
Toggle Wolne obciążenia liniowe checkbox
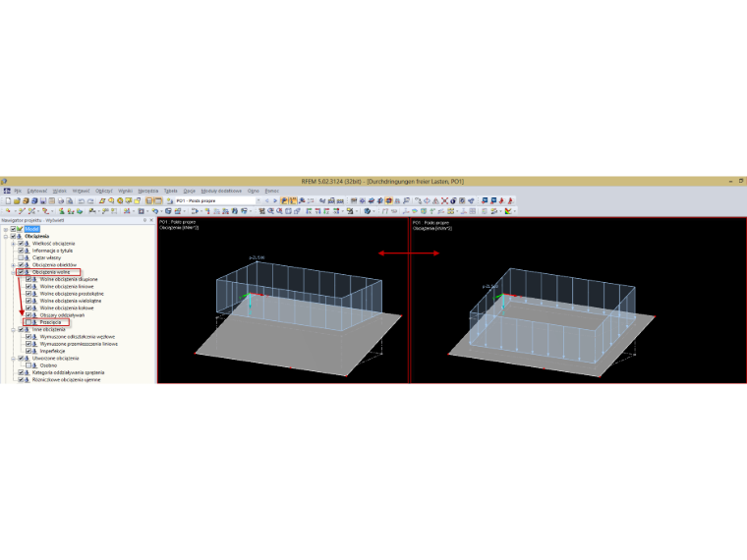[x=29, y=287]
